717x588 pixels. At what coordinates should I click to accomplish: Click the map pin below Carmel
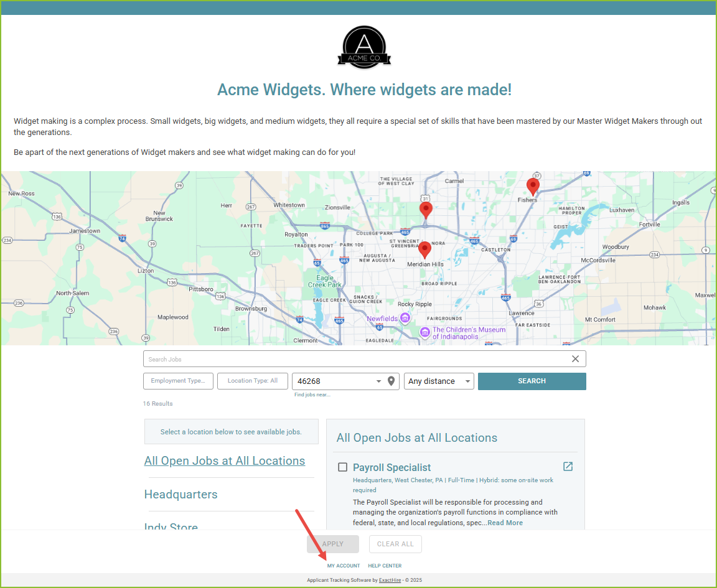coord(426,209)
